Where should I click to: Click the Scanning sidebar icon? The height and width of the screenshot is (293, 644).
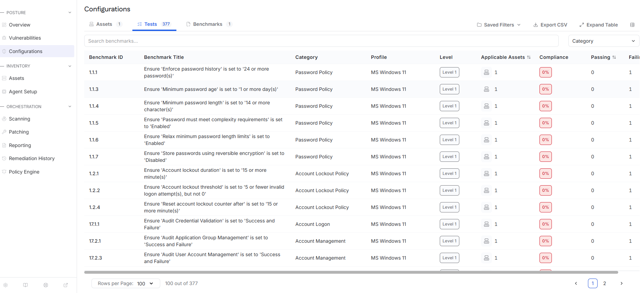coord(4,119)
